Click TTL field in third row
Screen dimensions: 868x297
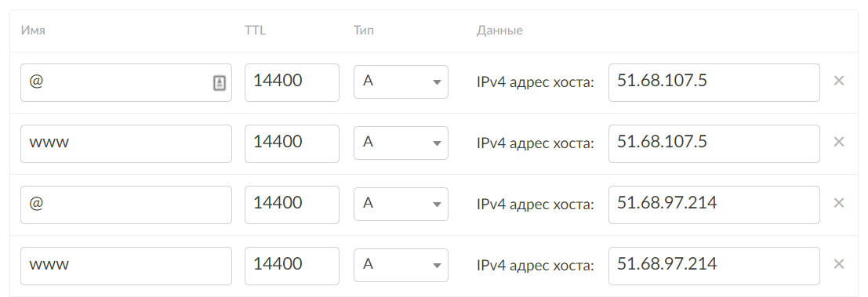point(292,205)
